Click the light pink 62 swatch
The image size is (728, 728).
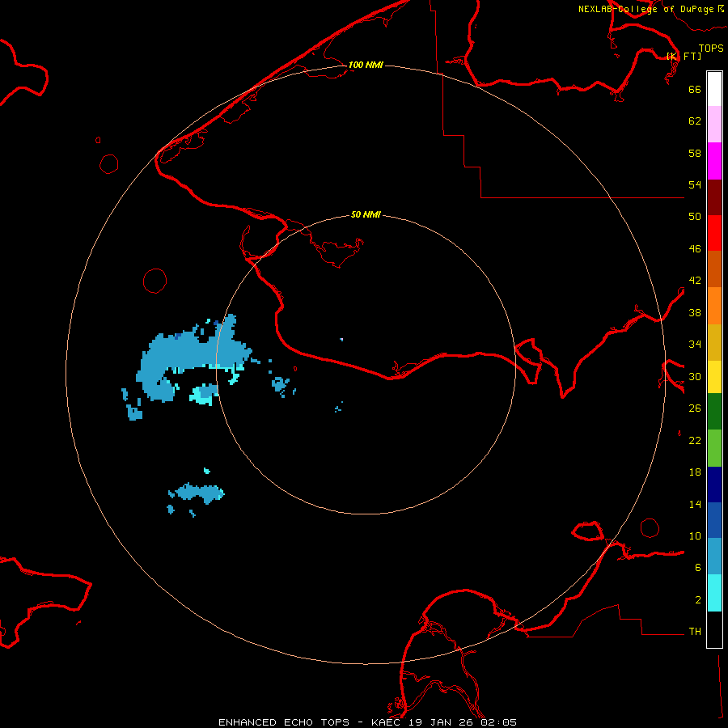pyautogui.click(x=714, y=124)
